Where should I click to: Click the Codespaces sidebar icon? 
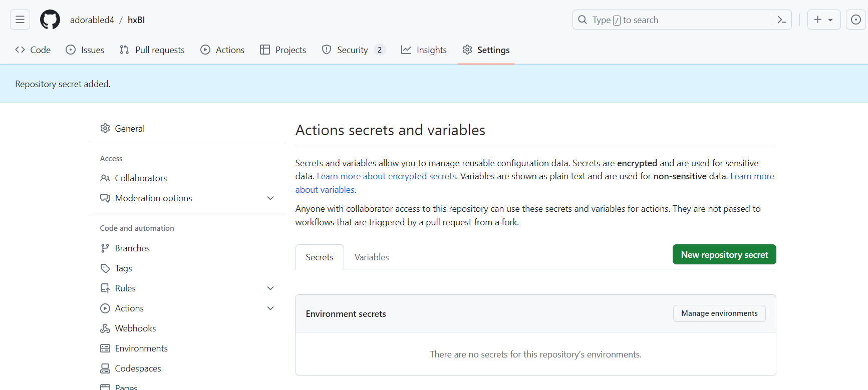point(105,368)
